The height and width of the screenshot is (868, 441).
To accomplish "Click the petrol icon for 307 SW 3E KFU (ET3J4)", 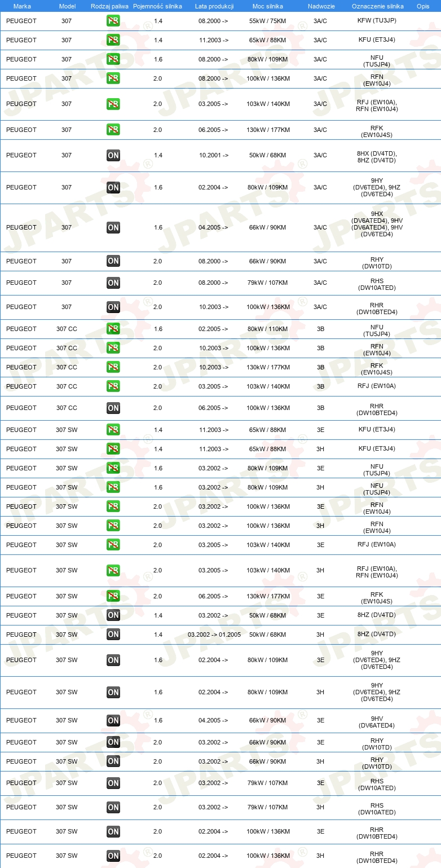I will pyautogui.click(x=113, y=430).
